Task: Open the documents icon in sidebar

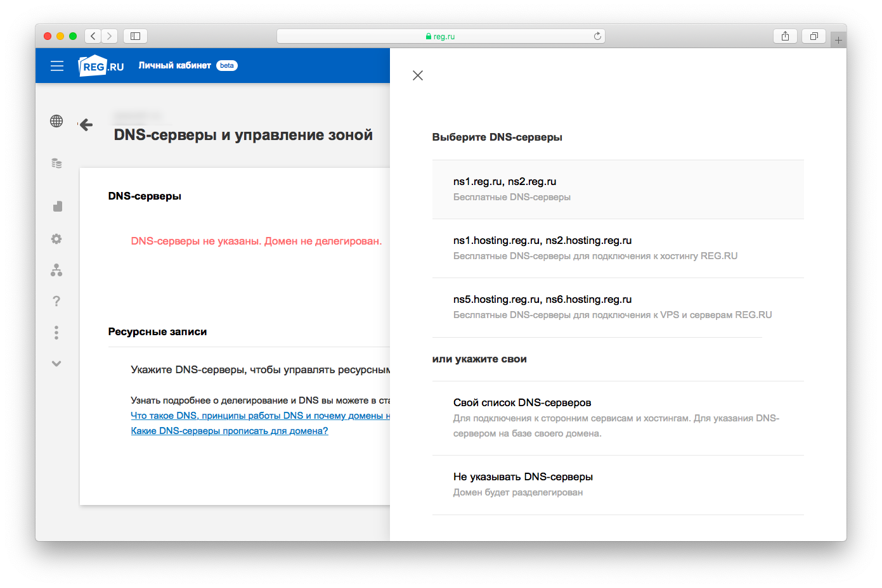Action: coord(57,206)
